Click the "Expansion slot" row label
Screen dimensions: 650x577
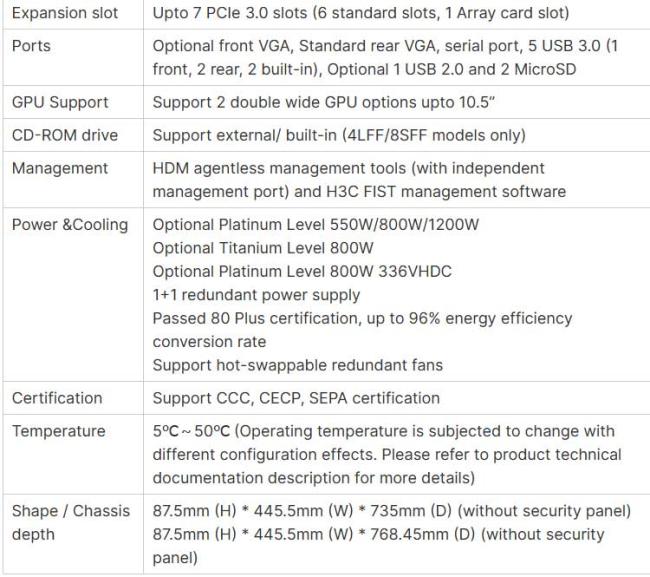point(64,14)
